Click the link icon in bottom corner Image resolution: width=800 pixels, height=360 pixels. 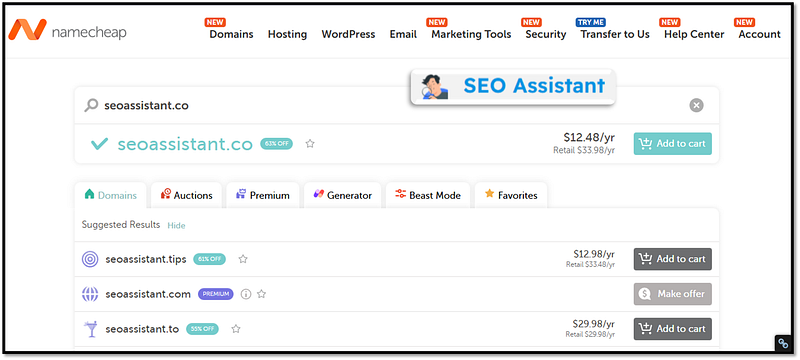point(783,343)
